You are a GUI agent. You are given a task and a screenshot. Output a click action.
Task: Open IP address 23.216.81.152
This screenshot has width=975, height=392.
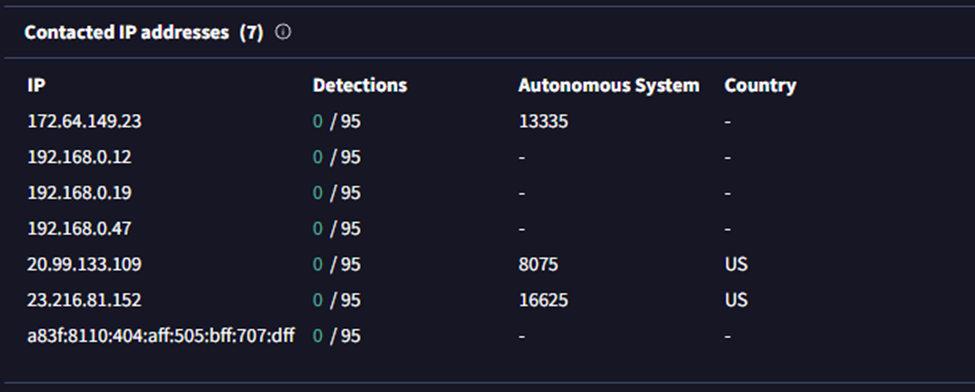pyautogui.click(x=84, y=300)
